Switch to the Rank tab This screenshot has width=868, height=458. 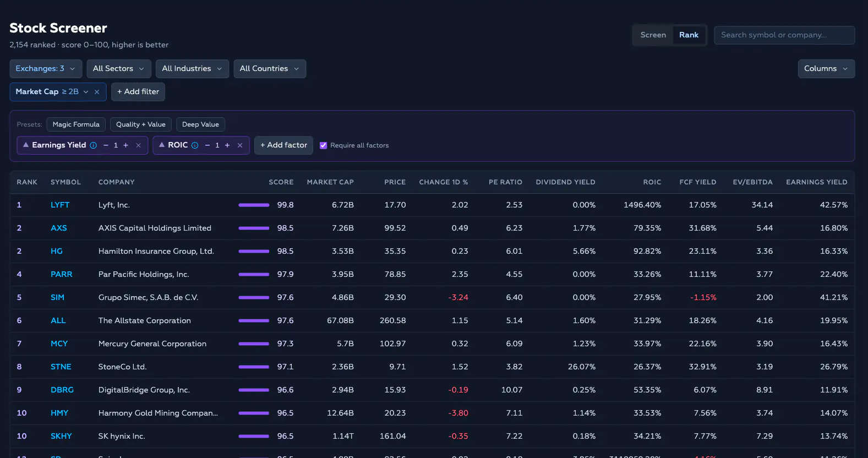pyautogui.click(x=689, y=35)
